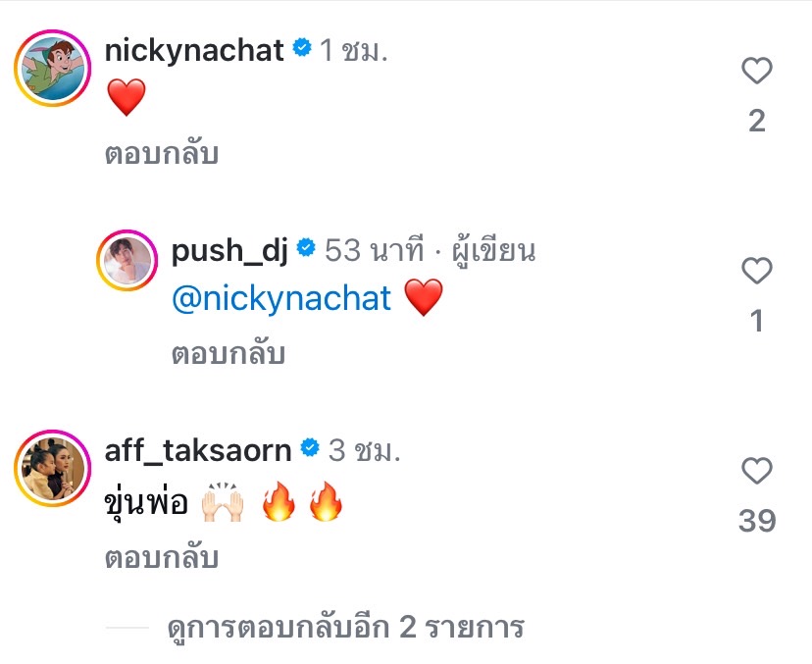The height and width of the screenshot is (664, 812).
Task: View the 1 like count on push_dj's reply
Action: (x=757, y=321)
